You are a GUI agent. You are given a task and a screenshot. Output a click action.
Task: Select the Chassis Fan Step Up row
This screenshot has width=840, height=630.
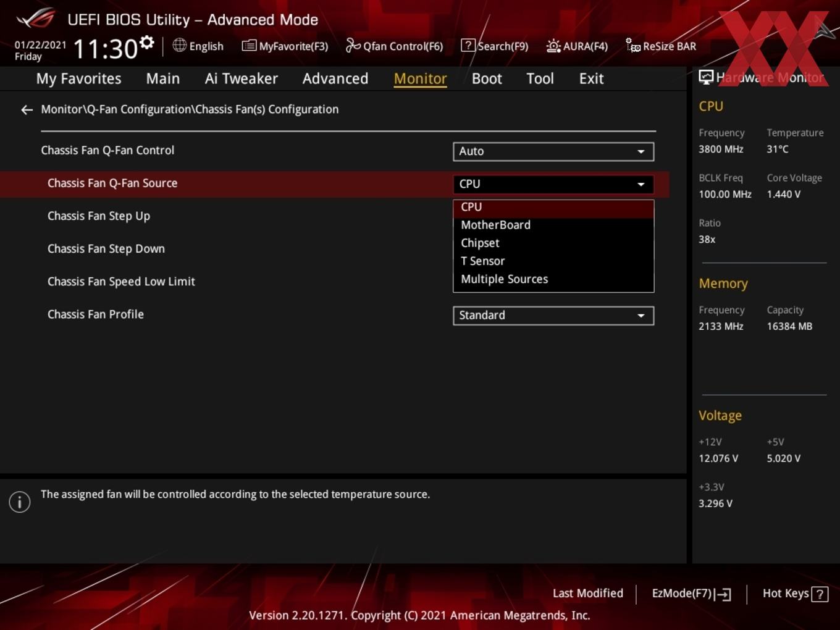(x=99, y=216)
